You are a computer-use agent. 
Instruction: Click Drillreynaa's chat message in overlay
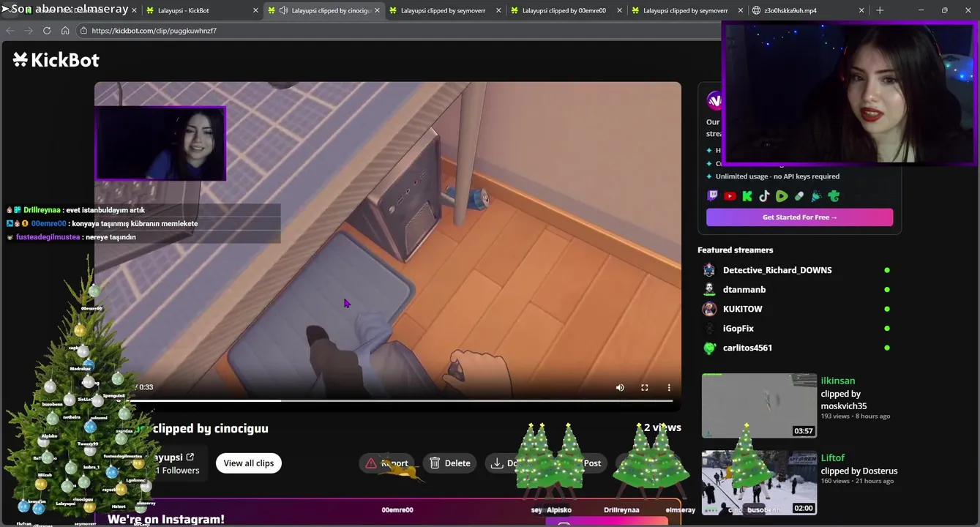click(143, 210)
